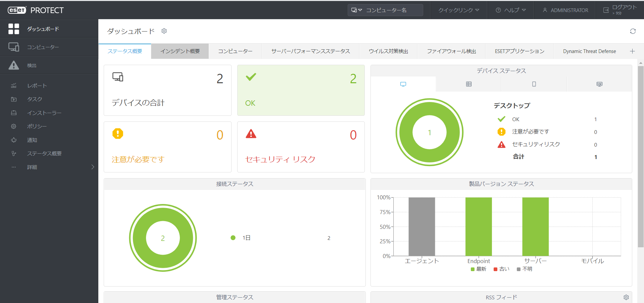
Task: Select the virtual machine device type icon
Action: [599, 84]
